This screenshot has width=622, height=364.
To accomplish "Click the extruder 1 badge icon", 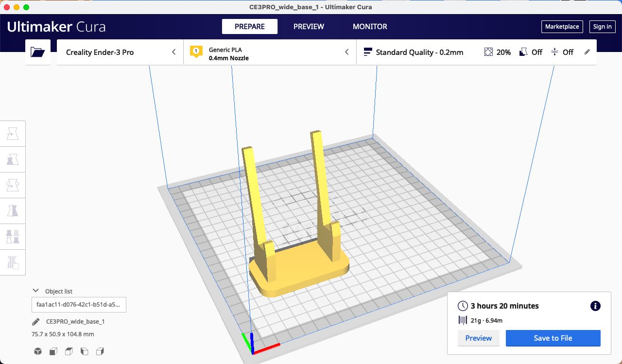I will point(196,52).
